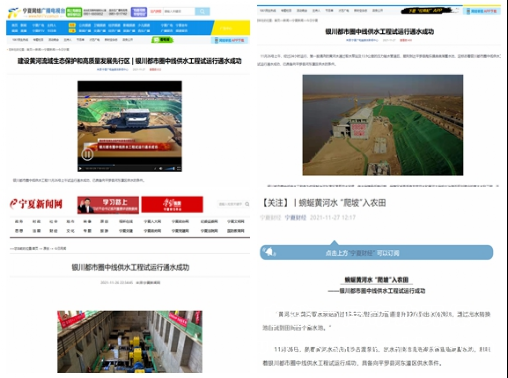
Task: Click the 宁夏网络广播电视台 logo
Action: [37, 13]
